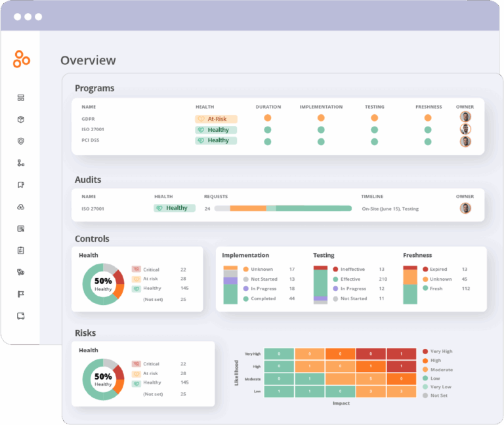The width and height of the screenshot is (504, 425).
Task: Open the flag icon in sidebar
Action: tap(21, 294)
